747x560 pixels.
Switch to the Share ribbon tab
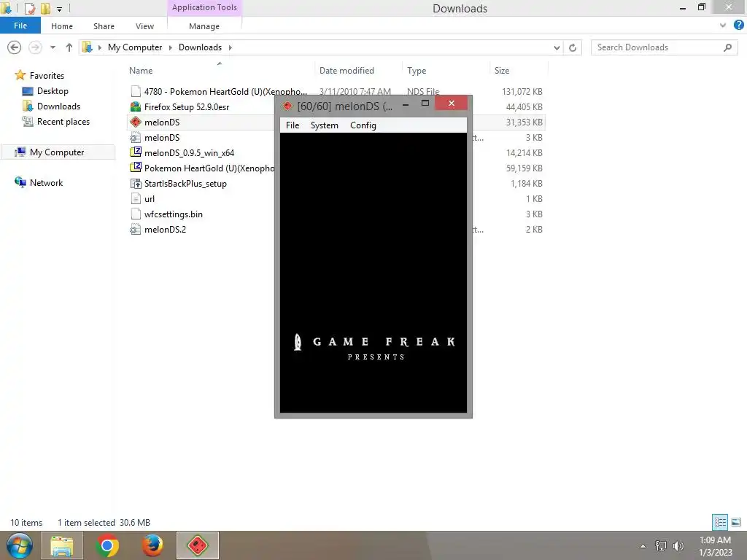click(x=104, y=26)
